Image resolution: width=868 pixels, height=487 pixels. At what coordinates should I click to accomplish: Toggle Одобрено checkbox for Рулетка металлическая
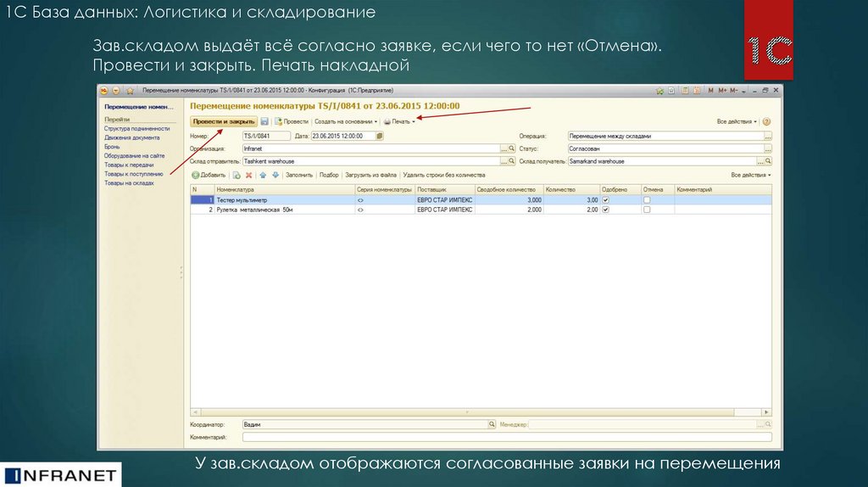pyautogui.click(x=605, y=210)
